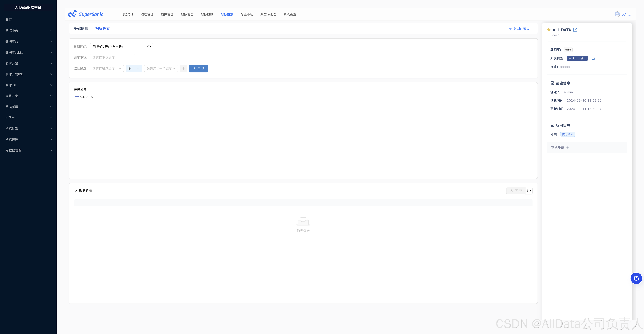Viewport: 644px width, 334px height.
Task: Open the 标签市场 top menu
Action: 247,14
